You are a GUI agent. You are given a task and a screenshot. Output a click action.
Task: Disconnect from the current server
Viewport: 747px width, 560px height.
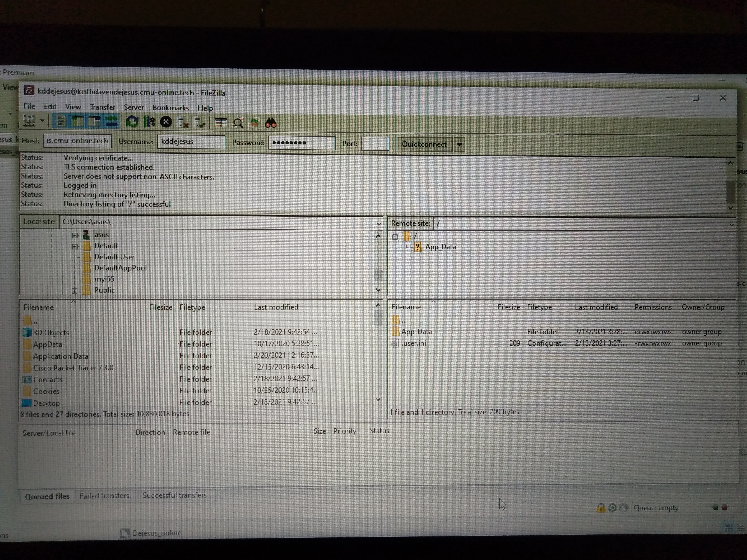click(x=183, y=123)
